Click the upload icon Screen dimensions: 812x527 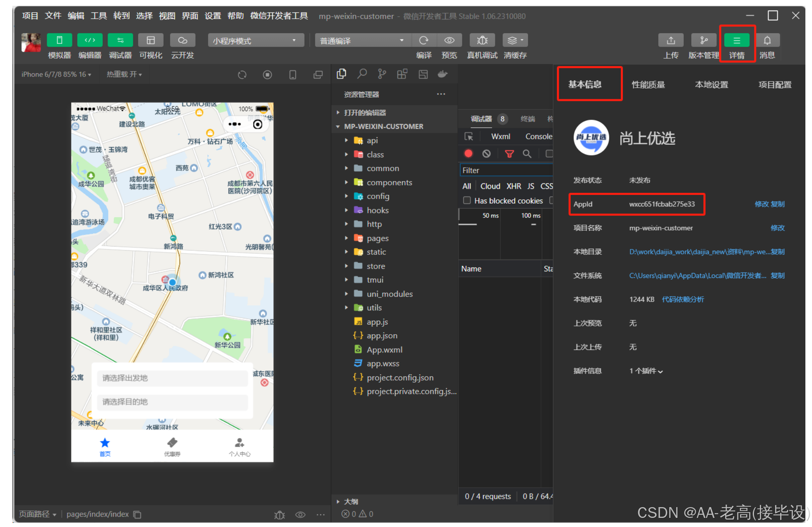pyautogui.click(x=671, y=41)
